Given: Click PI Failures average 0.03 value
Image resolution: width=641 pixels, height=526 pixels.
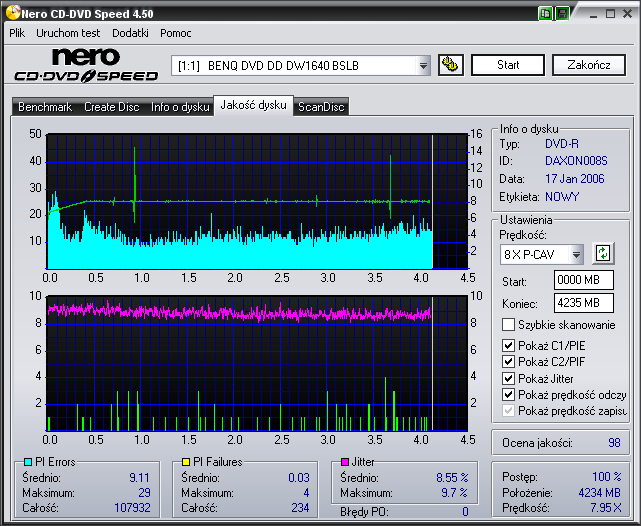Looking at the screenshot, I should pos(299,477).
